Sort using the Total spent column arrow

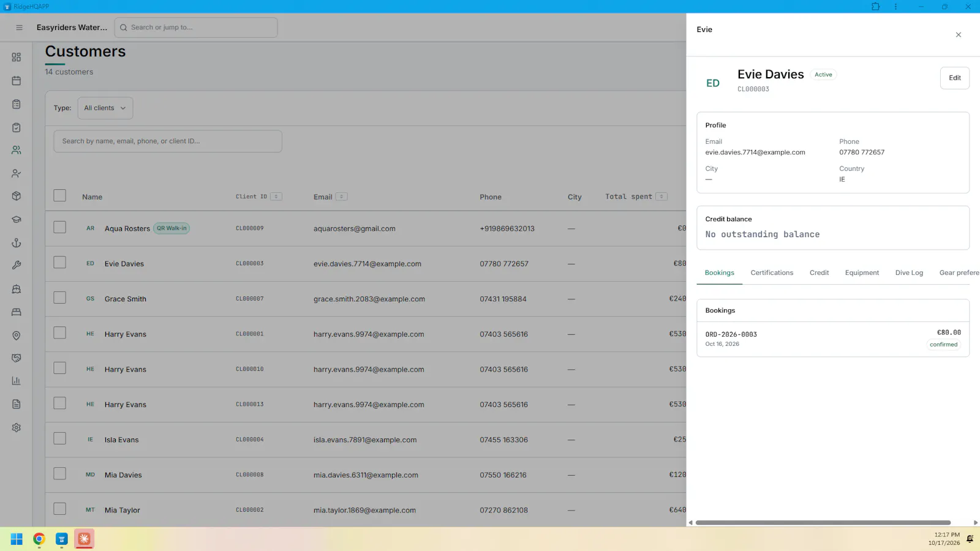click(661, 197)
